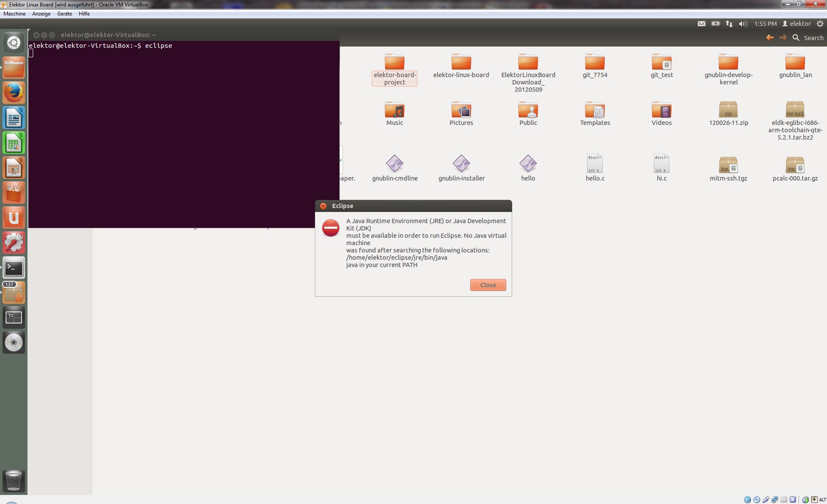Open Ubuntu Software Center icon
This screenshot has width=827, height=504.
[x=14, y=193]
